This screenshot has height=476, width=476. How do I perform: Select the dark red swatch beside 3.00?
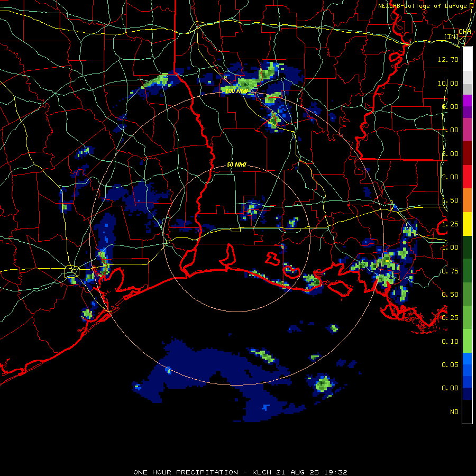(467, 153)
